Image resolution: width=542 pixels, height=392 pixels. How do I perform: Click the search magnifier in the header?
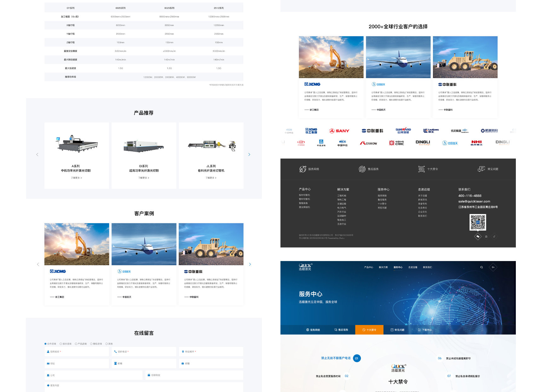tap(481, 267)
